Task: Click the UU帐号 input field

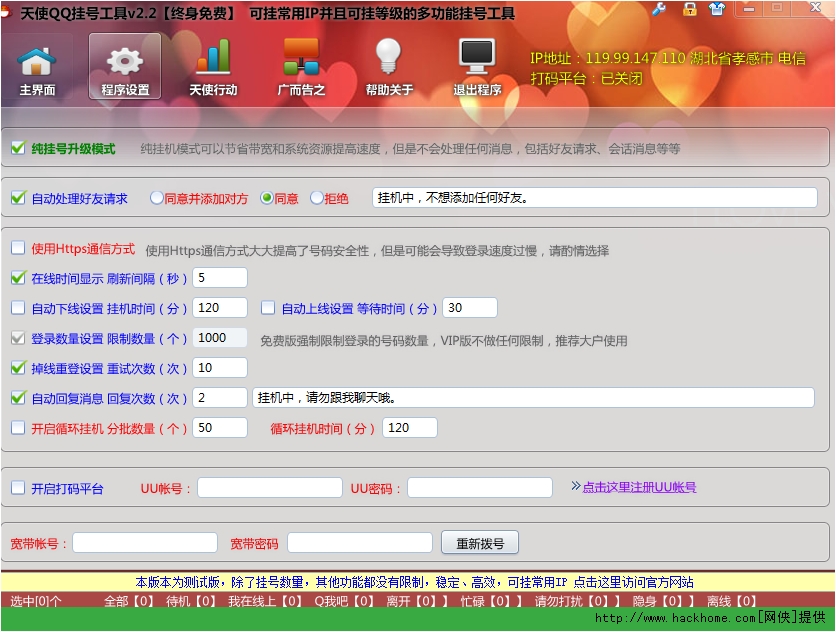Action: (270, 487)
